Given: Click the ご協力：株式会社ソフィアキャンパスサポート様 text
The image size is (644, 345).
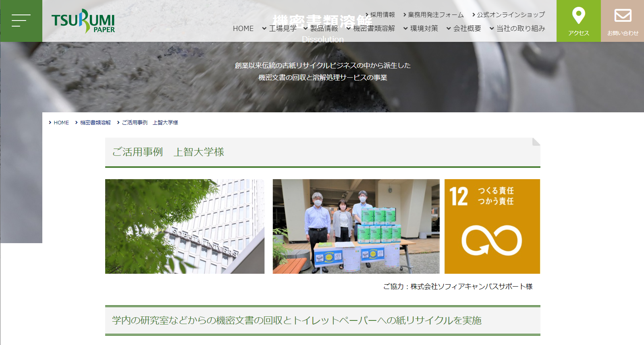Looking at the screenshot, I should click(458, 286).
